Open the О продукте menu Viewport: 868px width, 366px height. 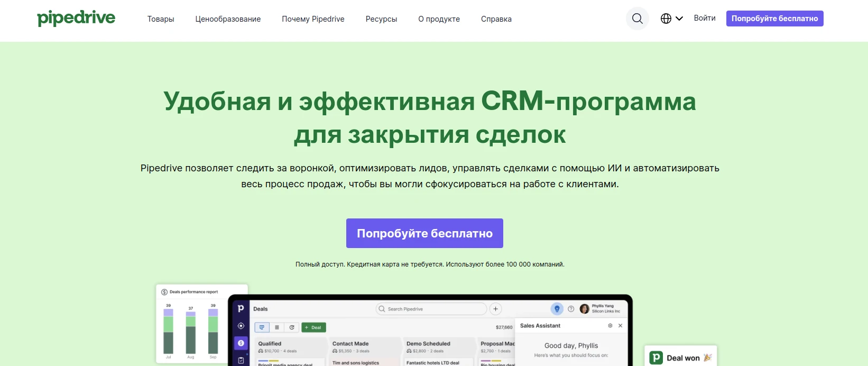[439, 19]
